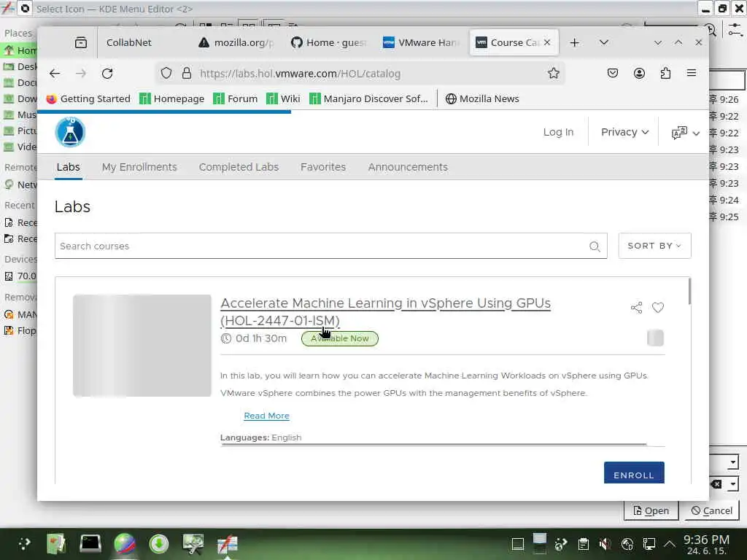Screen dimensions: 747x560
Task: Expand hidden system tray icons arrow
Action: [670, 544]
